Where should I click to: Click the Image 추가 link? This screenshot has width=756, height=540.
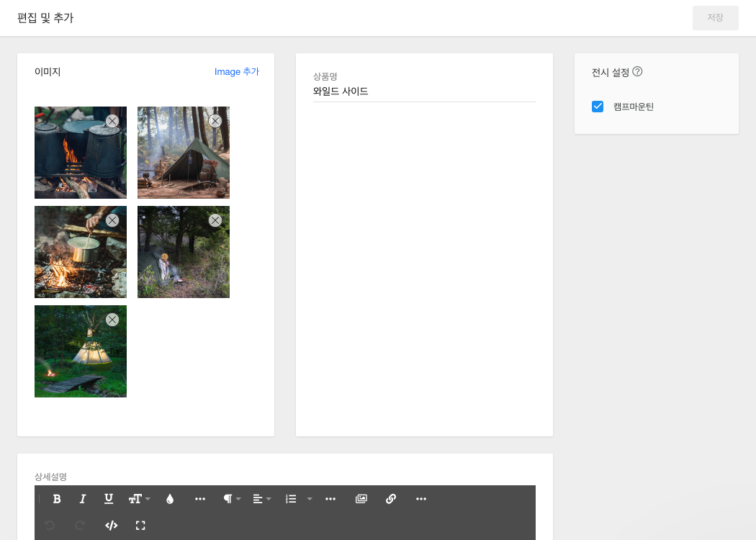coord(236,72)
